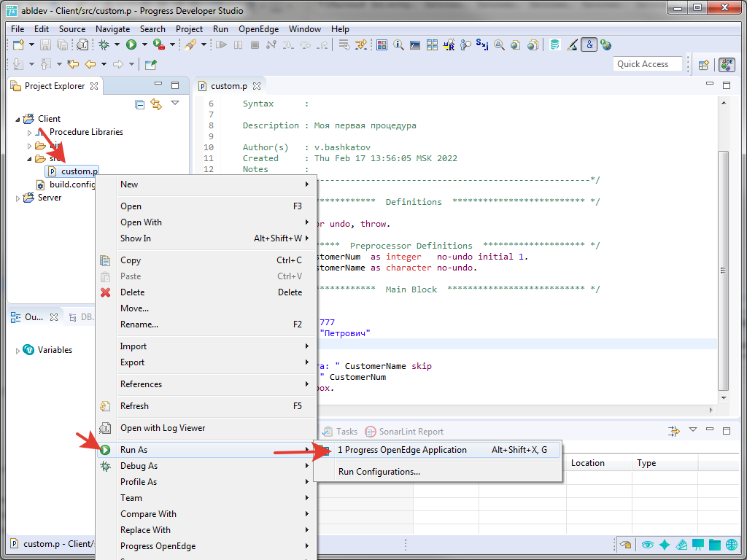Viewport: 747px width, 560px height.
Task: Expand the Variables node in Outline
Action: (18, 351)
